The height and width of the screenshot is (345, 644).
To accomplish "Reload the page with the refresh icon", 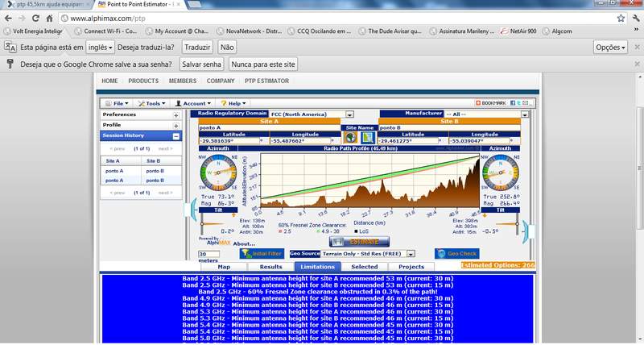I will click(35, 18).
